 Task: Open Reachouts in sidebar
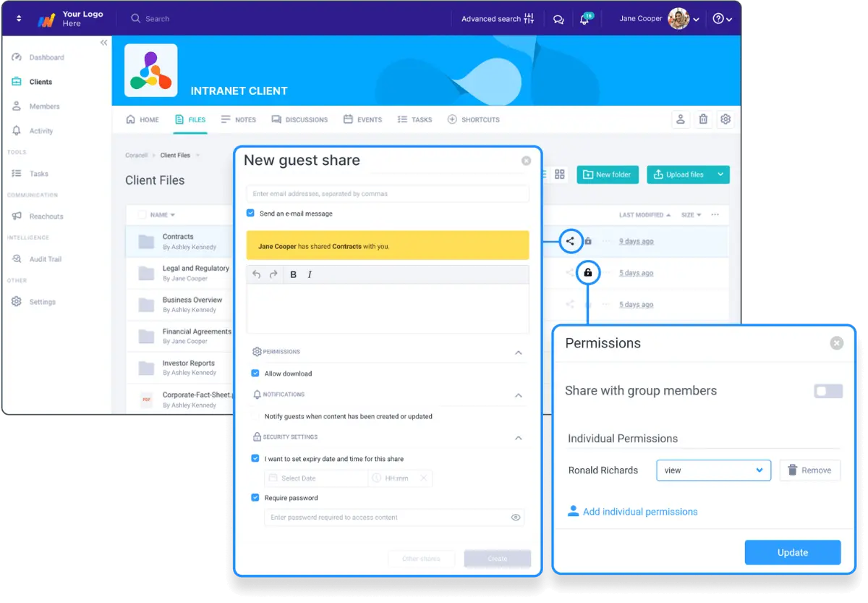(x=37, y=216)
